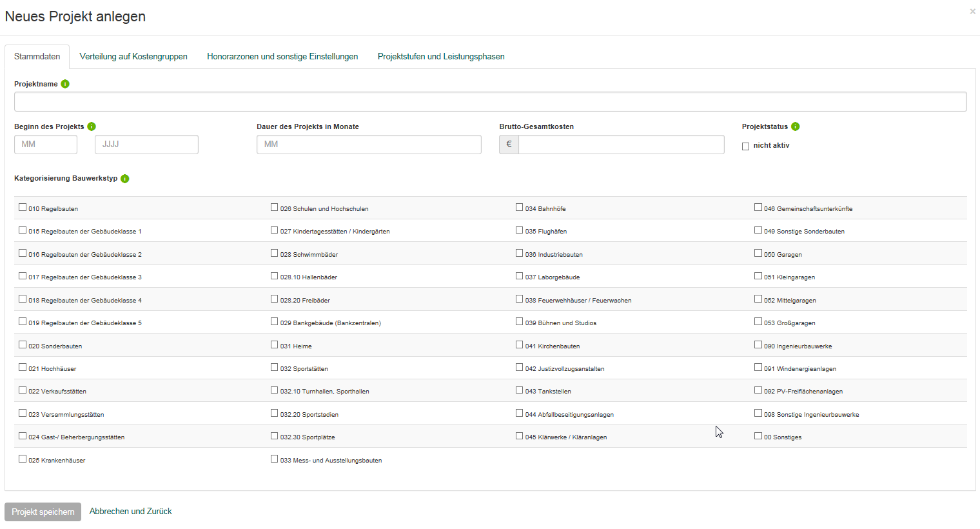
Task: Open Verteilung auf Kostengruppen tab
Action: coord(133,57)
